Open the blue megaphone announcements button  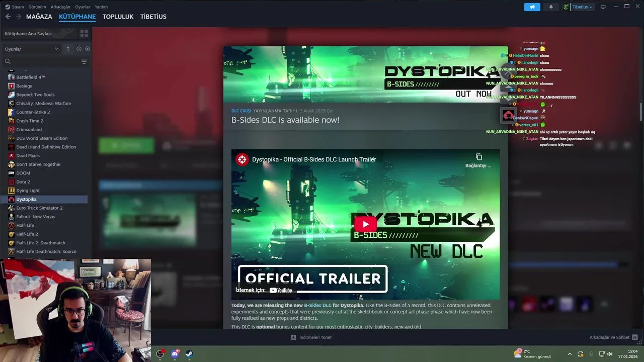tap(532, 7)
